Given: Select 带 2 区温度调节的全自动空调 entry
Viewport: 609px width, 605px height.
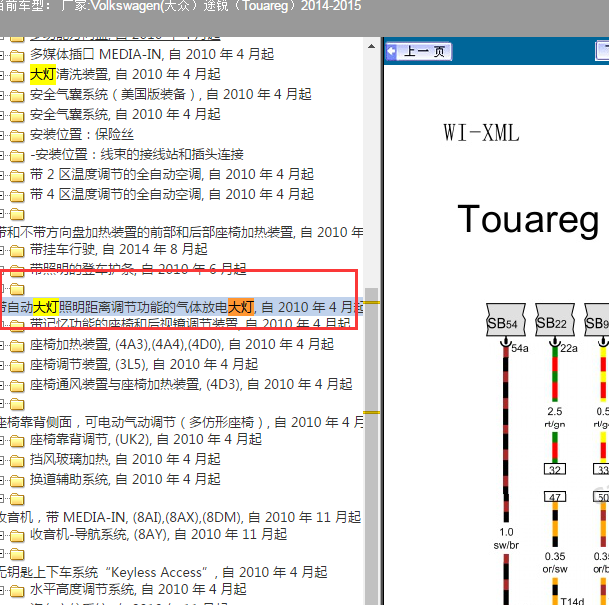Looking at the screenshot, I should (172, 174).
